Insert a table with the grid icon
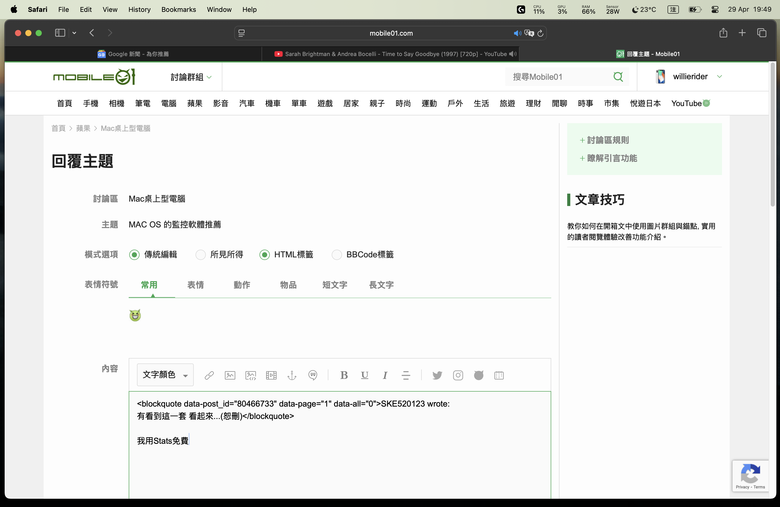 tap(499, 375)
